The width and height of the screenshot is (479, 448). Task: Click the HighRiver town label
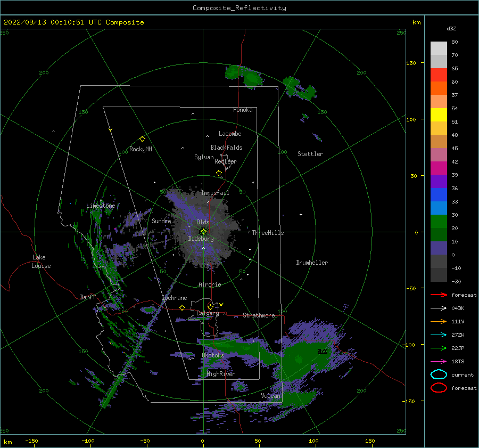[x=221, y=374]
